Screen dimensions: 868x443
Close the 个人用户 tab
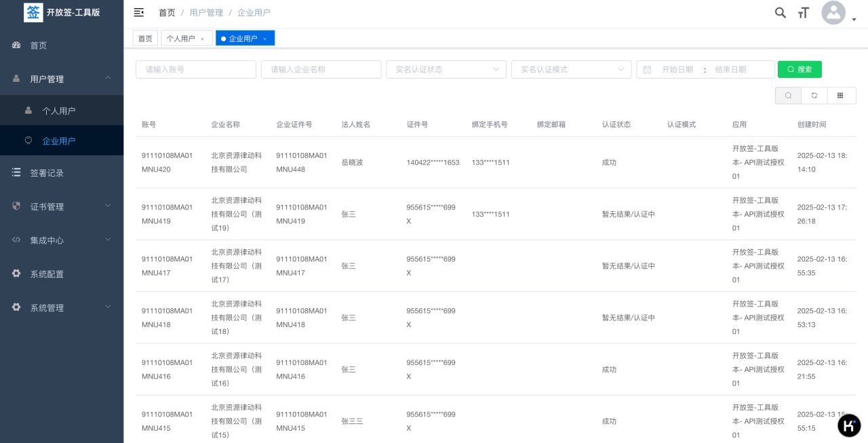pos(202,39)
